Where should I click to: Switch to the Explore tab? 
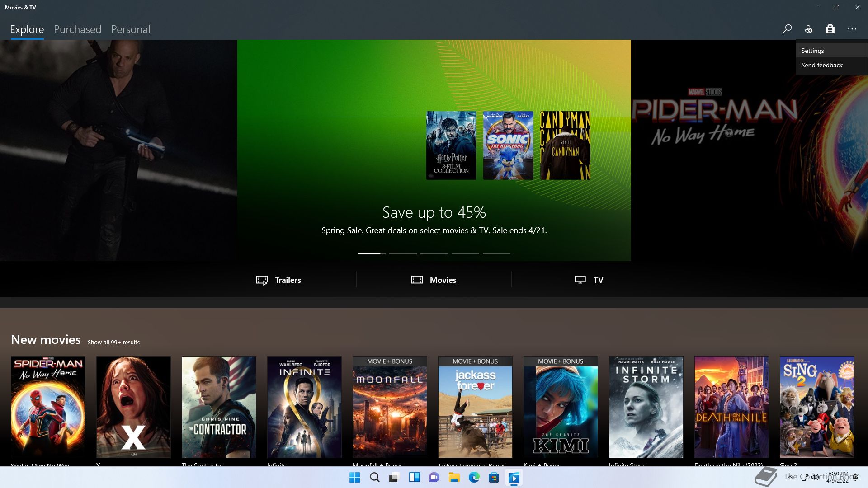coord(27,29)
